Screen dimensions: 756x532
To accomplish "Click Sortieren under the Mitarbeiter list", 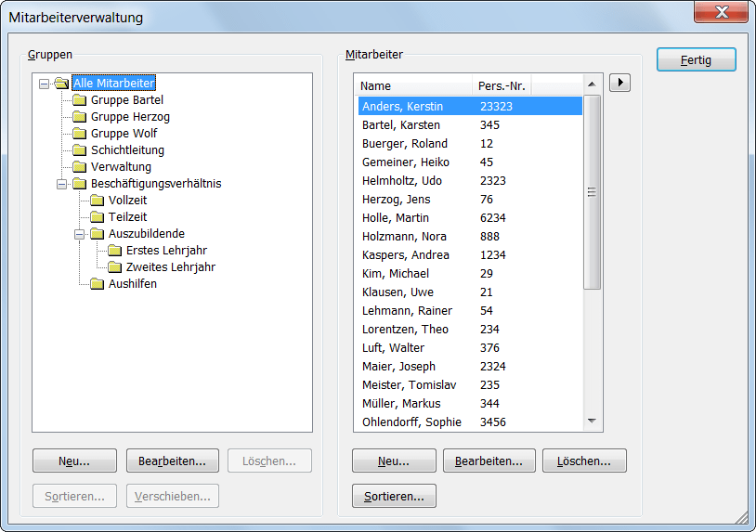I will click(394, 497).
